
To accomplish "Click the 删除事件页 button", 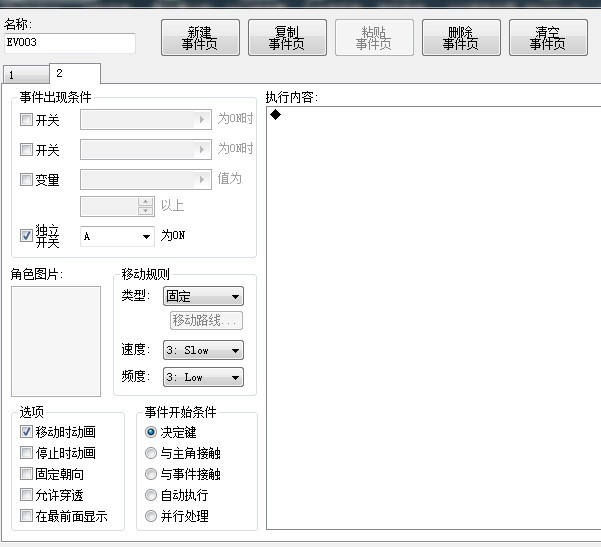I will pyautogui.click(x=461, y=38).
